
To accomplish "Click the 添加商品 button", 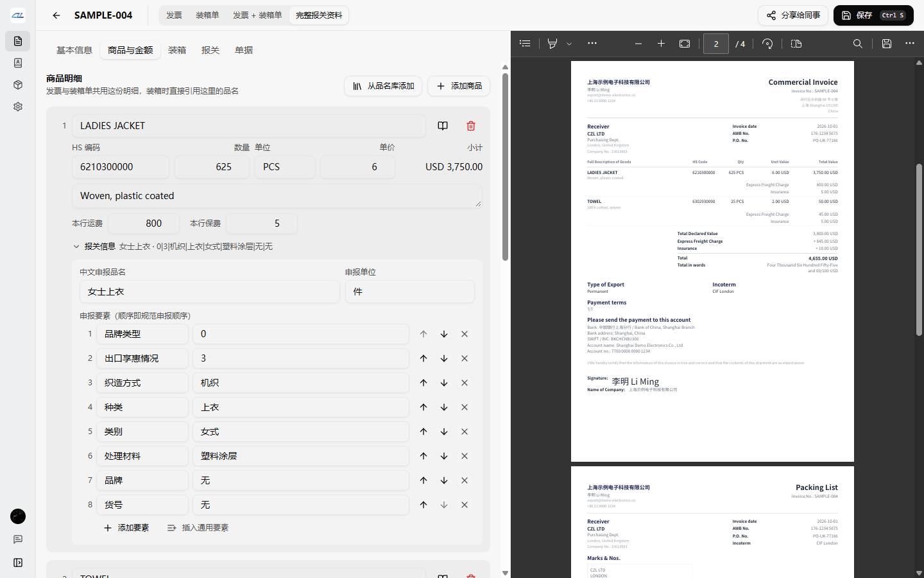I will coord(459,86).
